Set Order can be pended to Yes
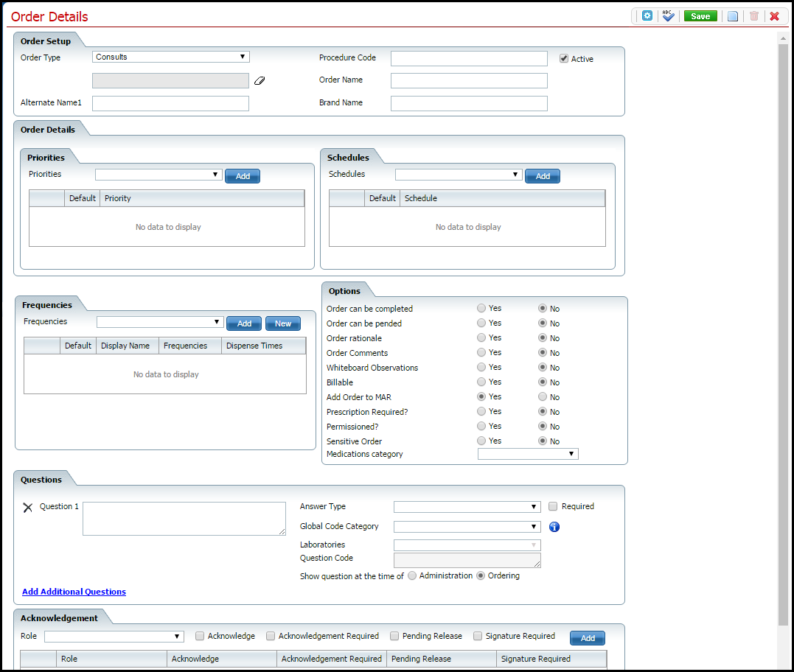The image size is (794, 672). point(481,323)
